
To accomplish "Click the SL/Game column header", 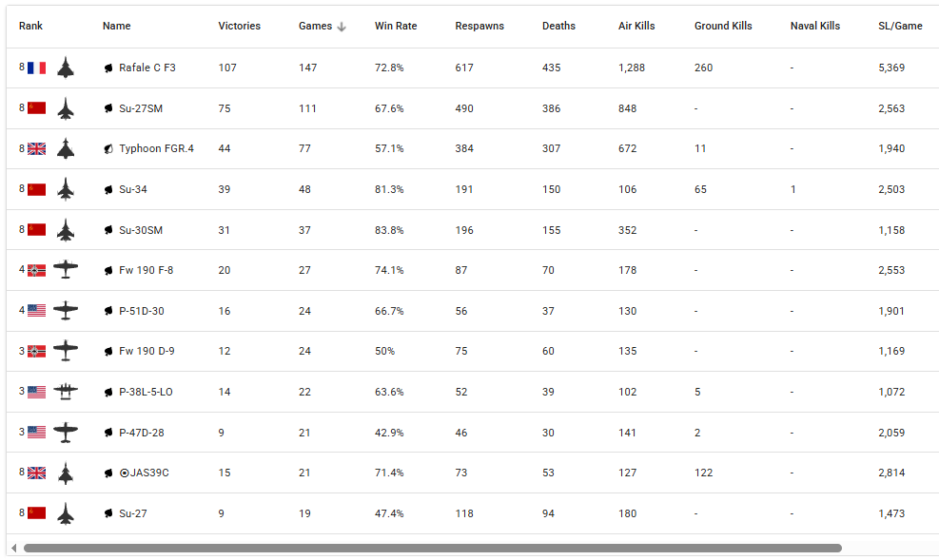I will 899,27.
